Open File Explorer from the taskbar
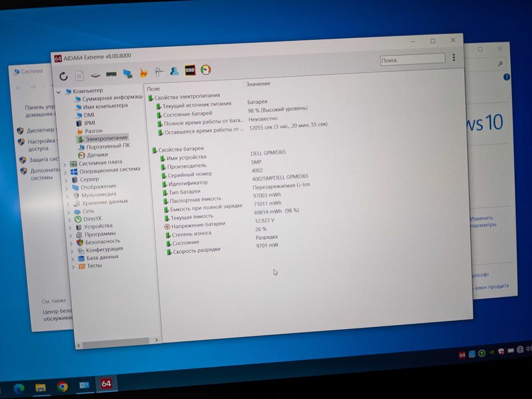 tap(40, 387)
